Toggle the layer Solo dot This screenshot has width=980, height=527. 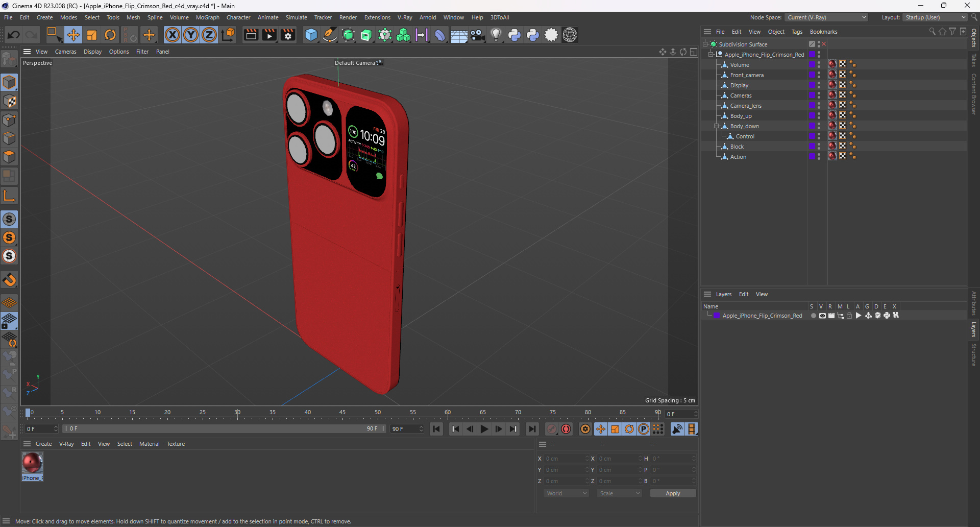pyautogui.click(x=813, y=316)
